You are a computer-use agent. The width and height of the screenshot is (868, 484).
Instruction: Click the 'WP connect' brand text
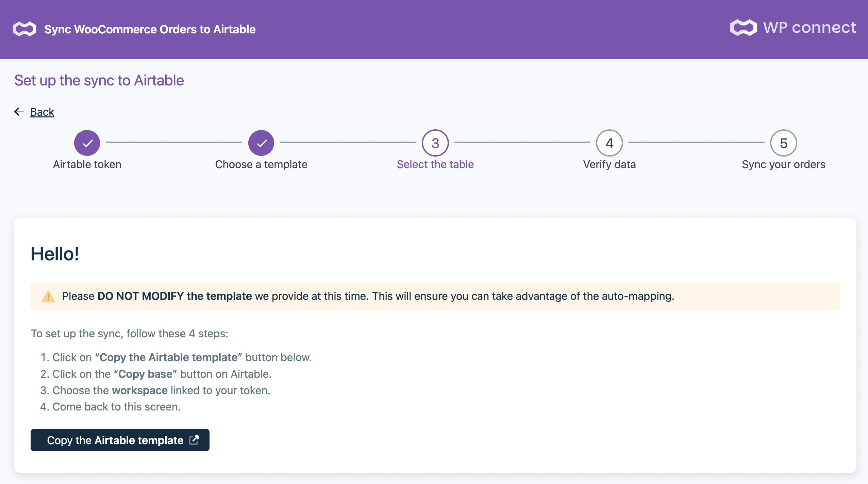click(x=809, y=27)
